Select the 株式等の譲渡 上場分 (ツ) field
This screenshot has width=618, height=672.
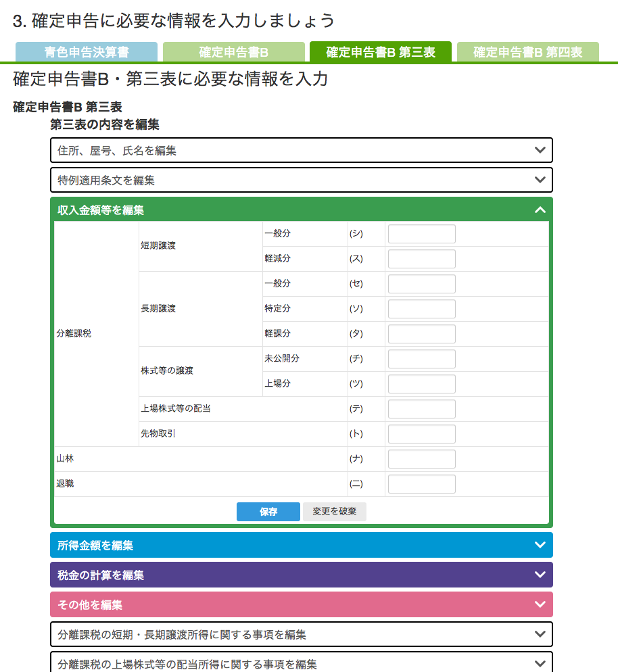click(421, 384)
